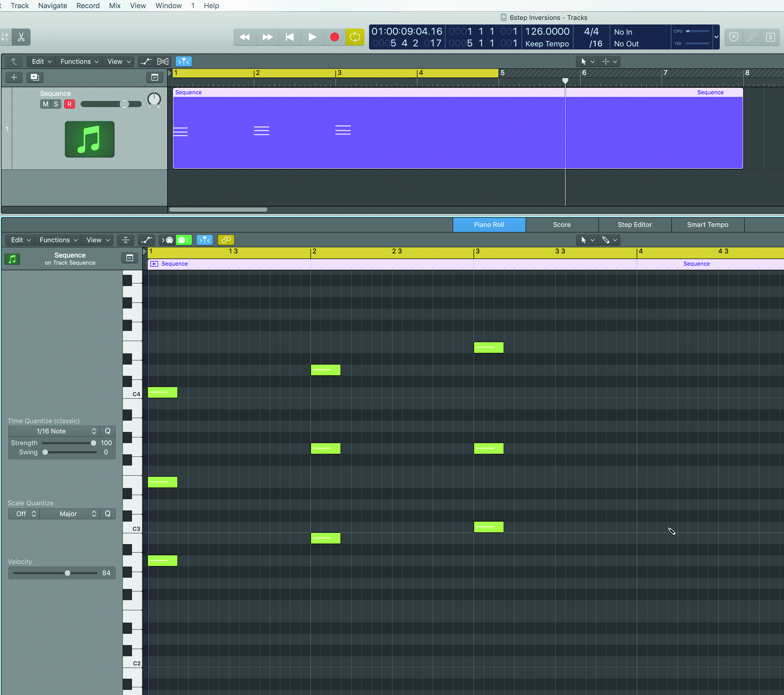Click the Time Quantize Q button

(108, 431)
